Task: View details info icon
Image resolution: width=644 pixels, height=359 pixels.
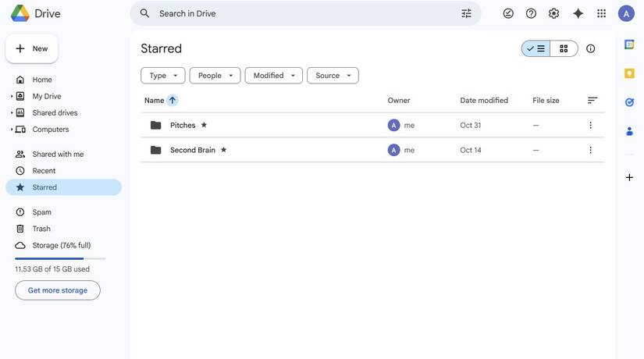Action: pyautogui.click(x=591, y=49)
